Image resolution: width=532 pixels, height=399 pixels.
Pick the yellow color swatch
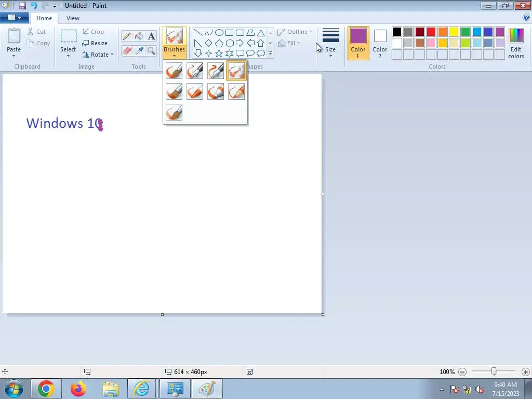[x=454, y=32]
